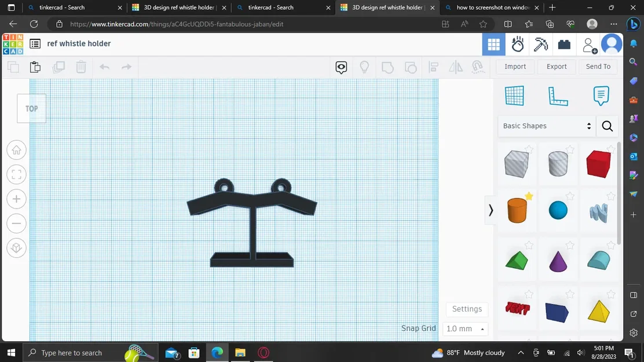The width and height of the screenshot is (644, 362).
Task: Invite people with add-user icon
Action: click(590, 45)
